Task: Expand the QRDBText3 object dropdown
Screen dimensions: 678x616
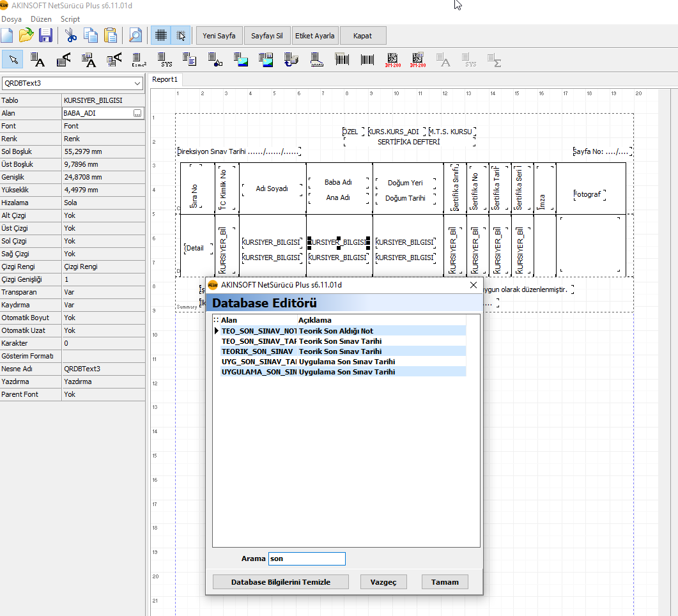Action: [137, 84]
